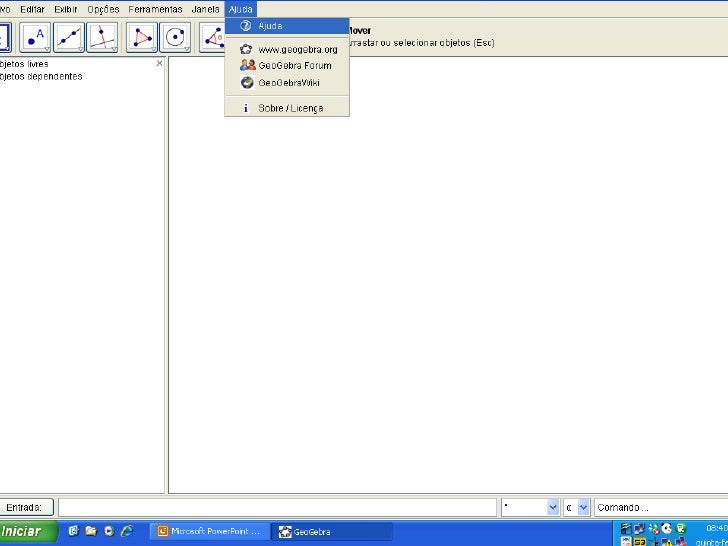Click the GeoGebra taskbar button
The image size is (728, 546).
click(332, 532)
